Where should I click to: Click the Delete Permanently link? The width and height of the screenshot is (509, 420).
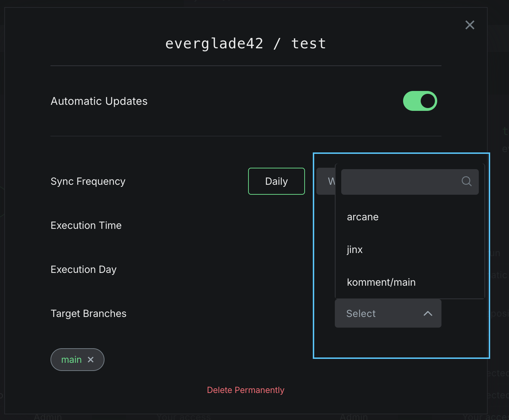[x=246, y=390]
